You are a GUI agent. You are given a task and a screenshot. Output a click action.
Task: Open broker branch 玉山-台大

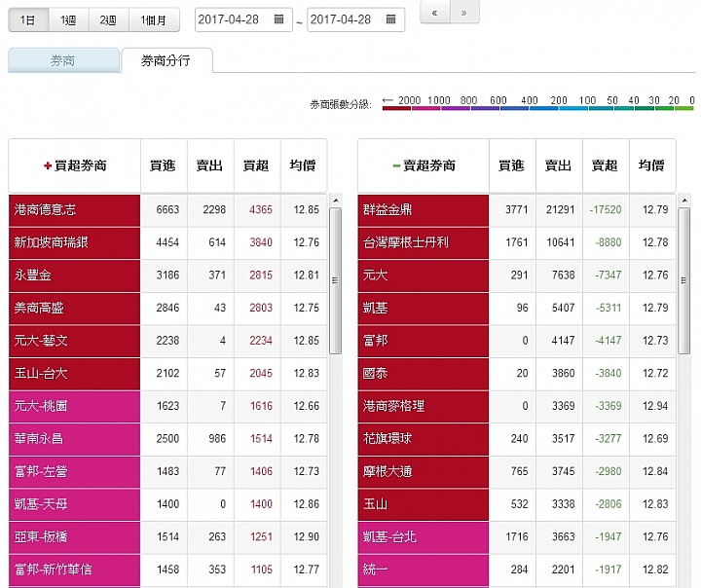pyautogui.click(x=74, y=374)
